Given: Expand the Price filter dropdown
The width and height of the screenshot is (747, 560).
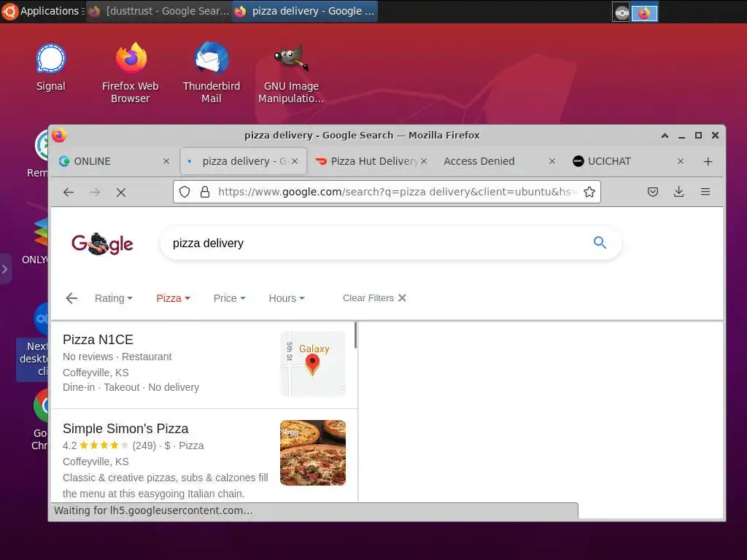Looking at the screenshot, I should point(229,298).
